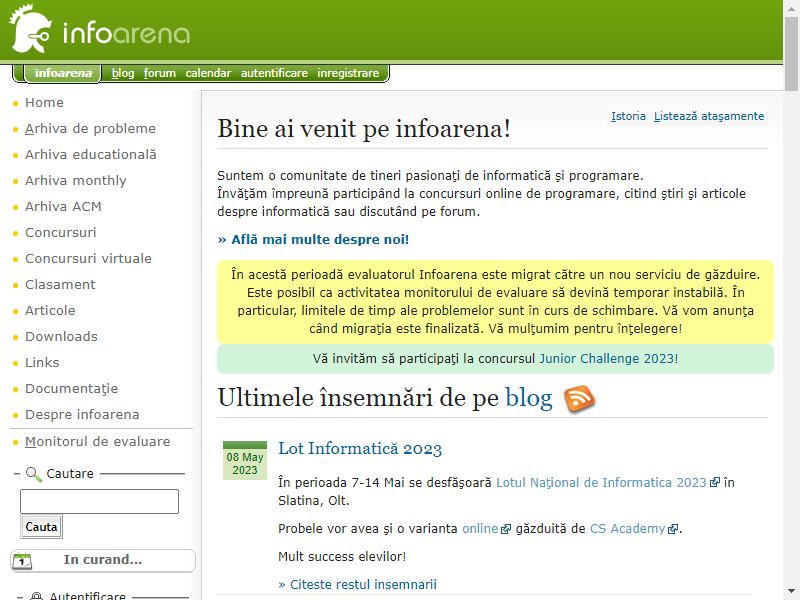The image size is (800, 600).
Task: Open Arhiva educatională in sidebar
Action: coord(91,155)
